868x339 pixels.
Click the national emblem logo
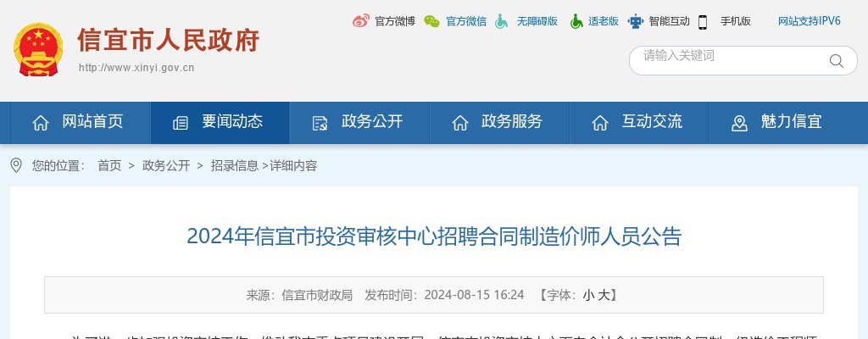(38, 49)
